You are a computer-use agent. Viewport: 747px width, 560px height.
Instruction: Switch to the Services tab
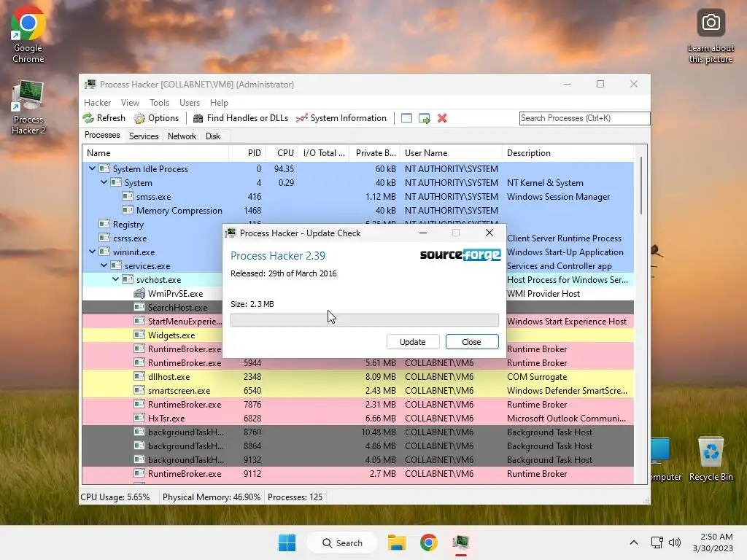coord(144,136)
